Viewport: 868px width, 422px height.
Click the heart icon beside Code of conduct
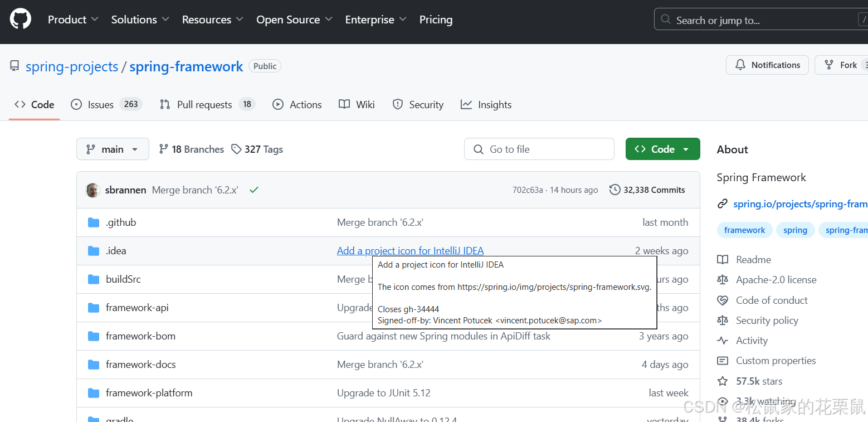tap(723, 300)
